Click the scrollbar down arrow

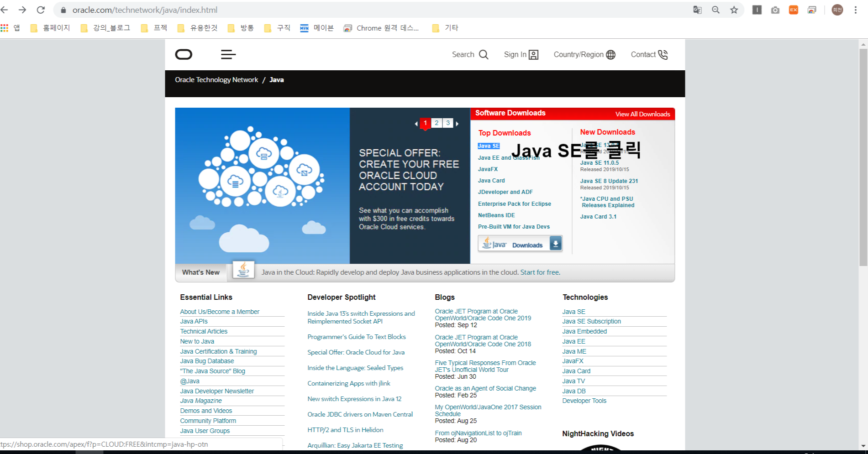(863, 446)
